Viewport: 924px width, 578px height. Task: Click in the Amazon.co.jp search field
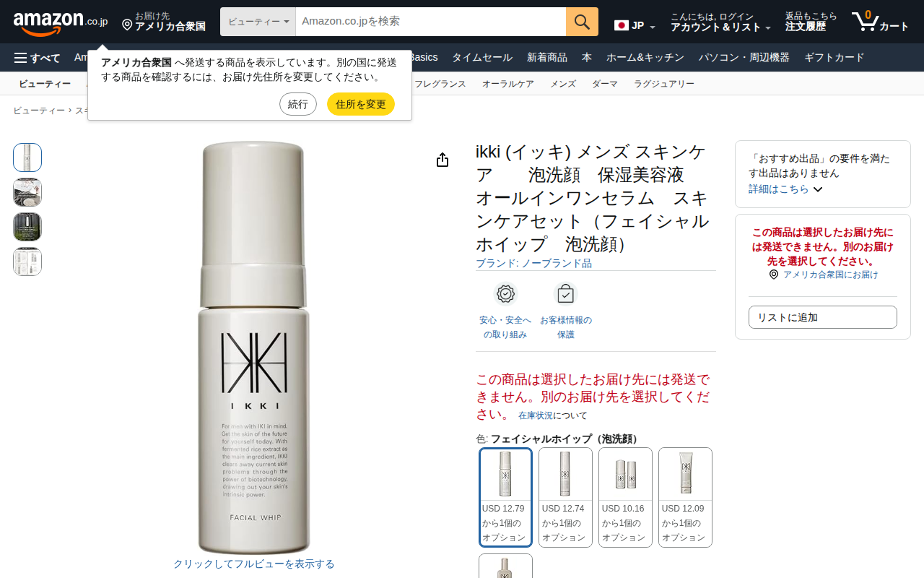431,22
